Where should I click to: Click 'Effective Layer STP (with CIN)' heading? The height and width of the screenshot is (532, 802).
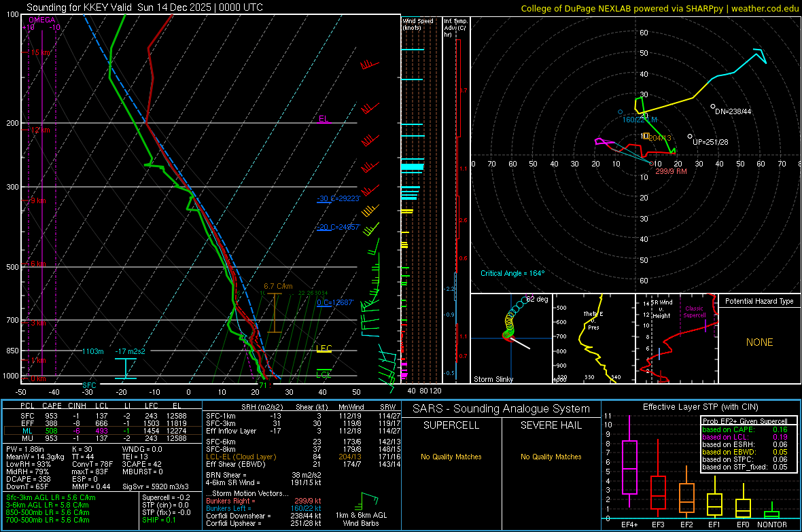[x=700, y=407]
